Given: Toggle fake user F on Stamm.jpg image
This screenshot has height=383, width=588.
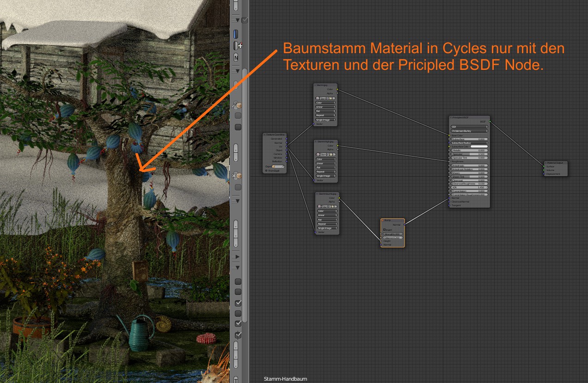Looking at the screenshot, I should click(x=327, y=98).
